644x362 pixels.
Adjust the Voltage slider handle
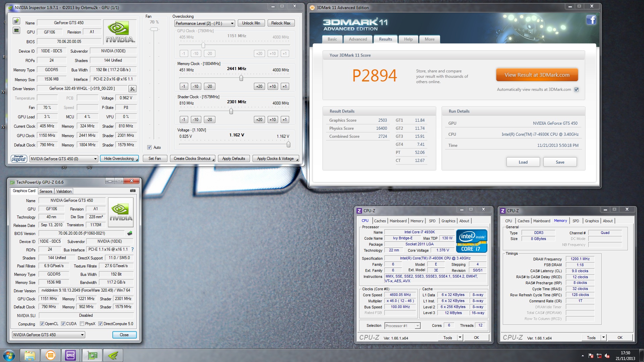(x=288, y=144)
